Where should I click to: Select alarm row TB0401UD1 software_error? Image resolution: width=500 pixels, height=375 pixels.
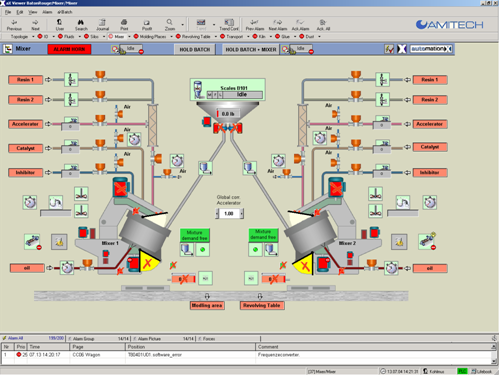[246, 355]
